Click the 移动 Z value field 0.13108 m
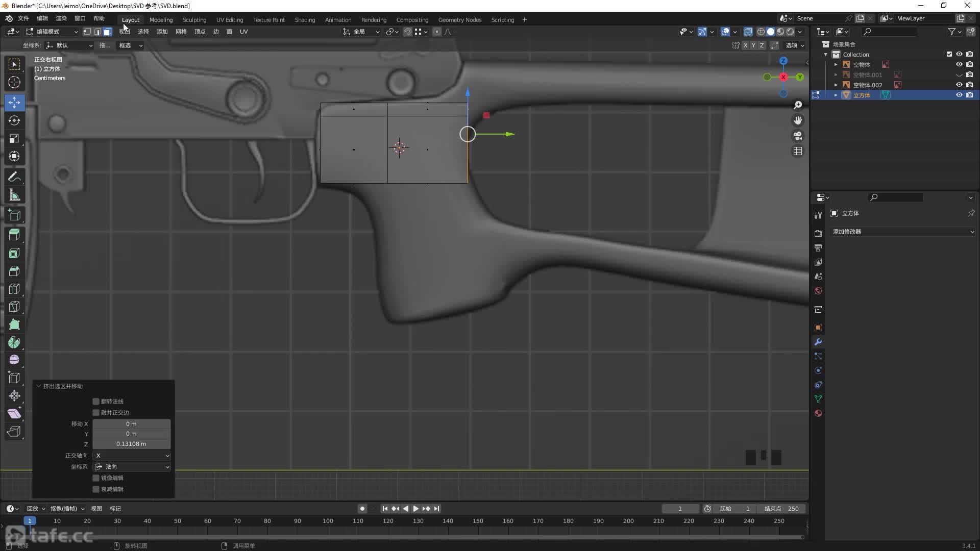The width and height of the screenshot is (980, 551). tap(131, 444)
